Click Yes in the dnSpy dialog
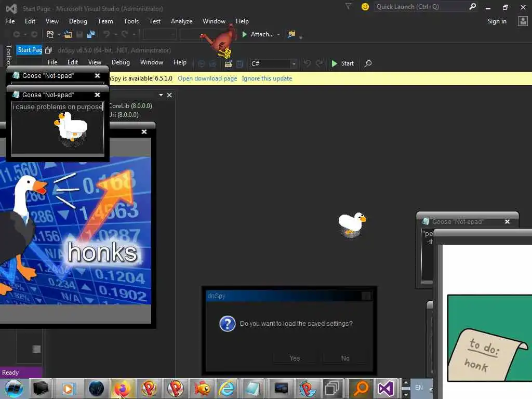Viewport: 532px width, 399px height. tap(295, 358)
